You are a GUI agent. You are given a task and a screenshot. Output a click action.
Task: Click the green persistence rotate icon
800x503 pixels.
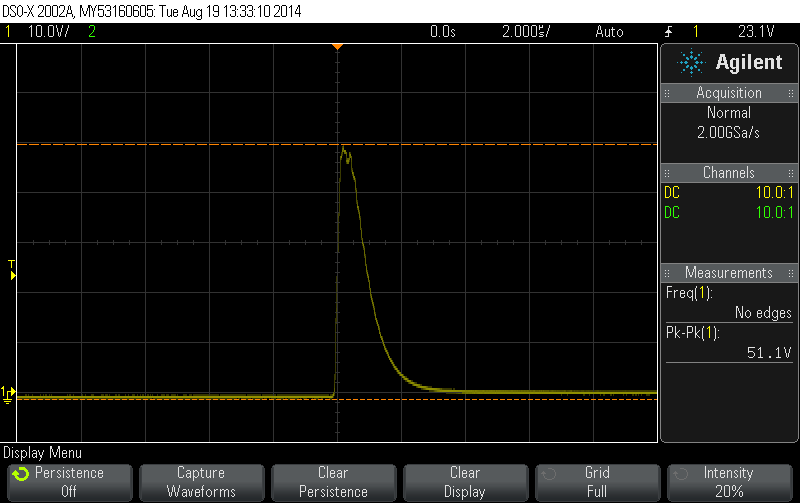pos(21,474)
